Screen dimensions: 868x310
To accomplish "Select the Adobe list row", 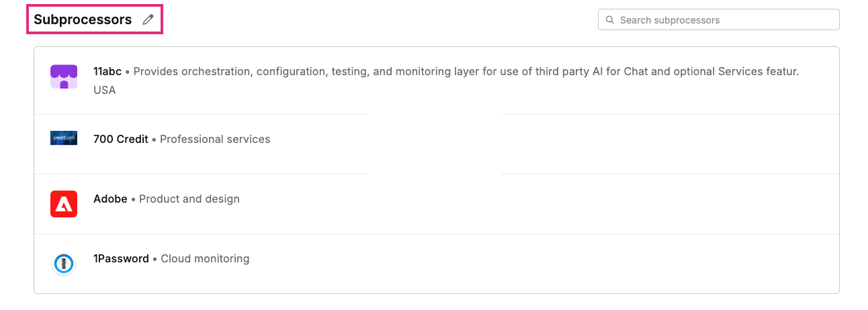I will point(437,204).
